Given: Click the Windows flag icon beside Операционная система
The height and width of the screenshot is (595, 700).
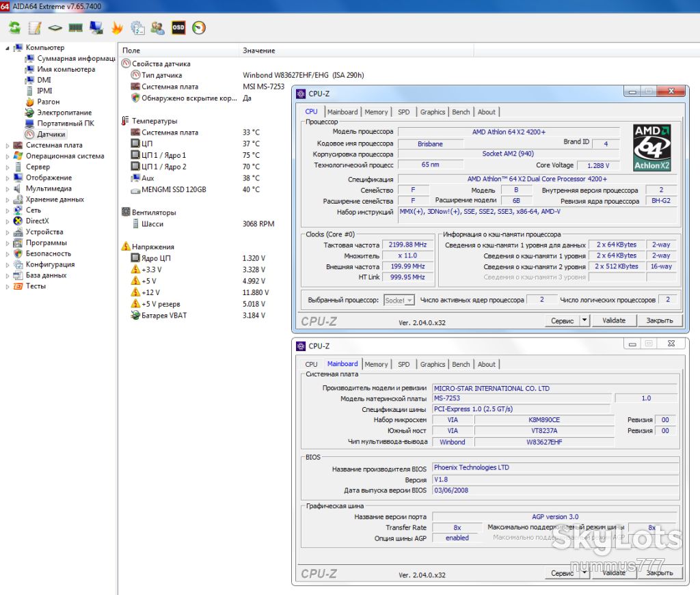Looking at the screenshot, I should click(18, 156).
